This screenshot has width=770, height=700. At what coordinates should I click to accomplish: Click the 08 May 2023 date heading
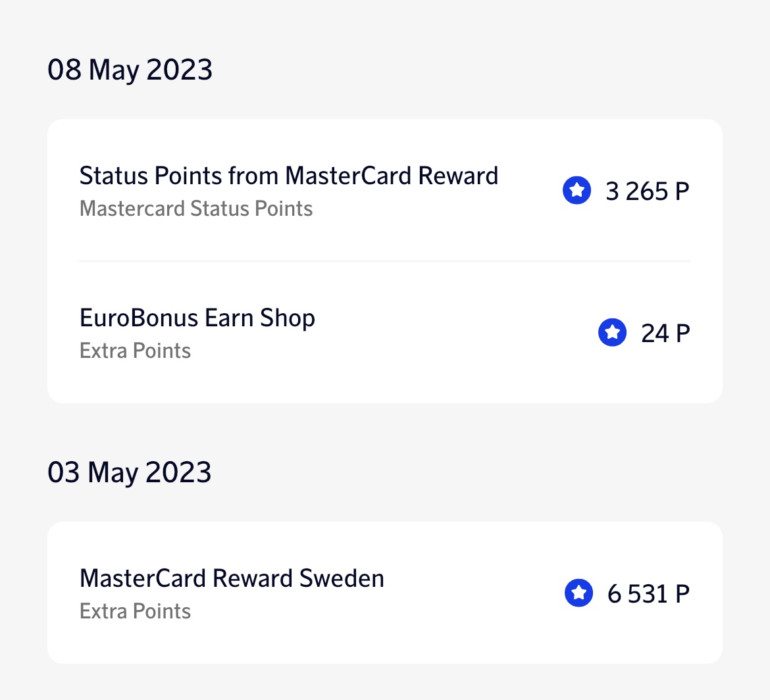point(130,70)
